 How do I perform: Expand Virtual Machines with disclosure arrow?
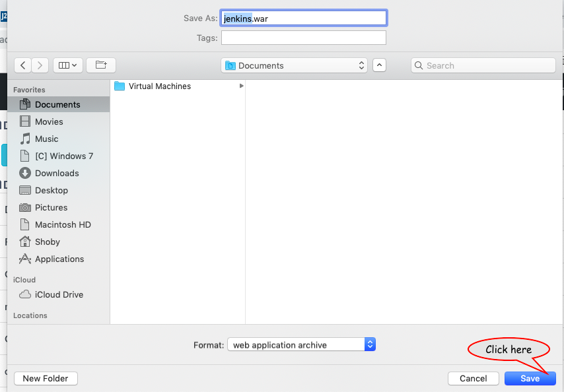coord(241,86)
